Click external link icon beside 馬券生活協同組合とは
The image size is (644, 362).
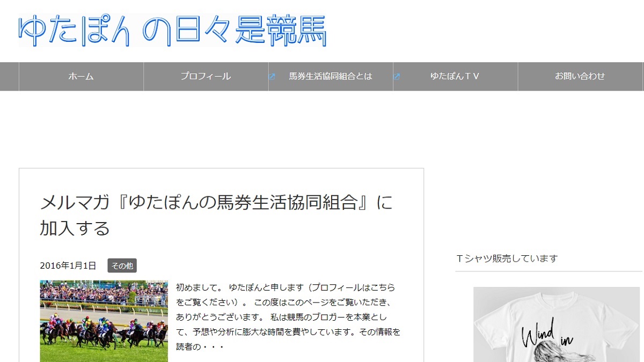tap(272, 77)
